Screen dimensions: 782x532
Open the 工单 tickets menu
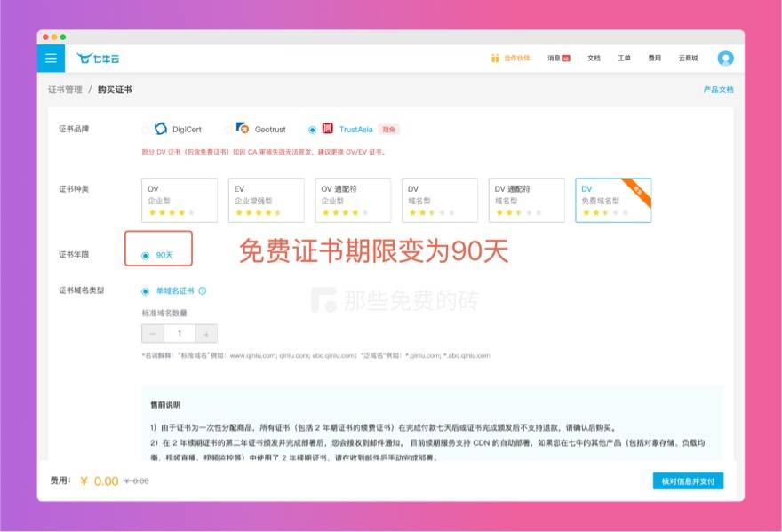point(624,59)
